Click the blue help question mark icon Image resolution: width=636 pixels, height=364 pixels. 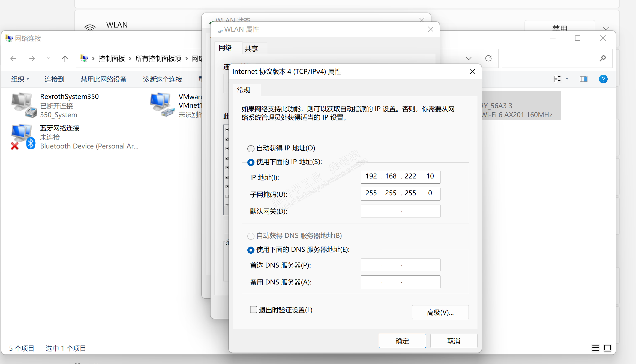click(x=603, y=79)
